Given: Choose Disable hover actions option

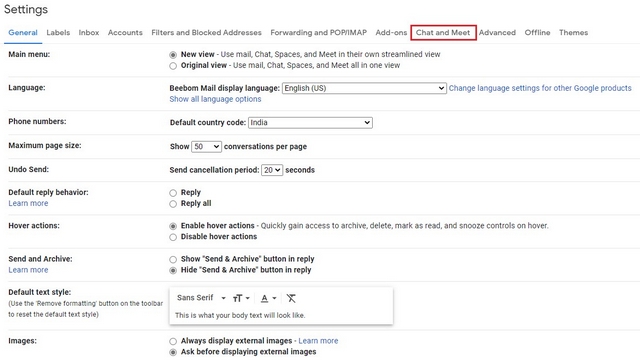Looking at the screenshot, I should click(173, 237).
